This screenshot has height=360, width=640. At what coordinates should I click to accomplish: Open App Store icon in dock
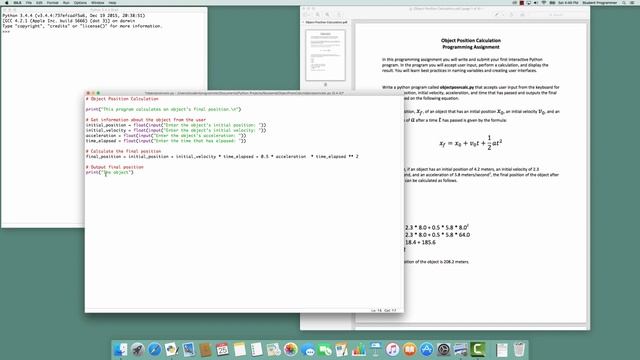(x=427, y=350)
